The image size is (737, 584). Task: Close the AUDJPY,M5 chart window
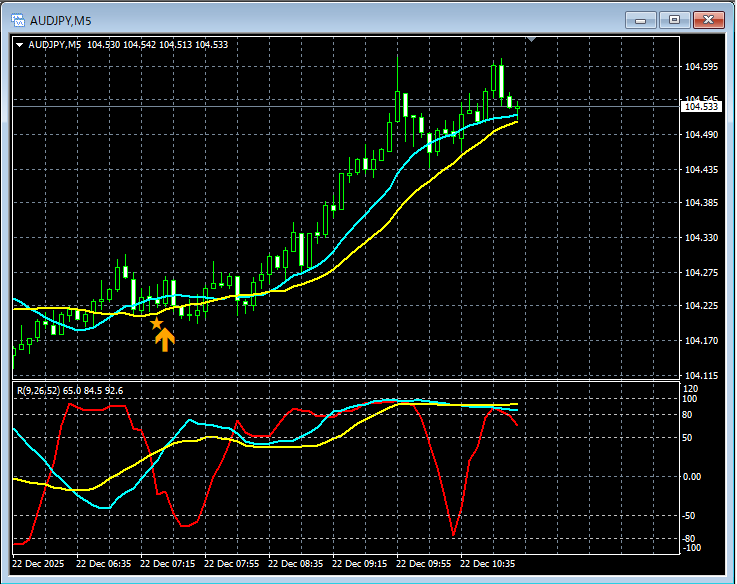(709, 19)
